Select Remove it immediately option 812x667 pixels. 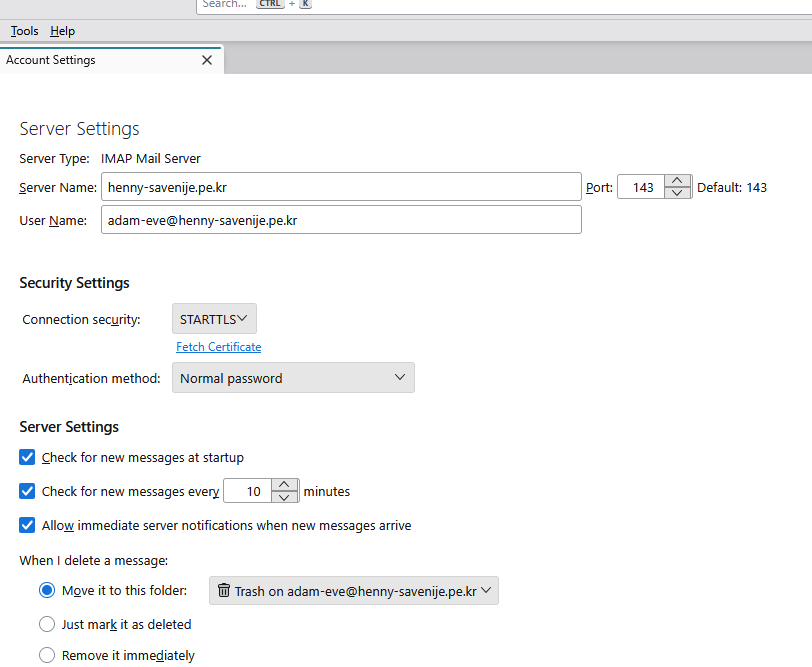click(x=47, y=655)
